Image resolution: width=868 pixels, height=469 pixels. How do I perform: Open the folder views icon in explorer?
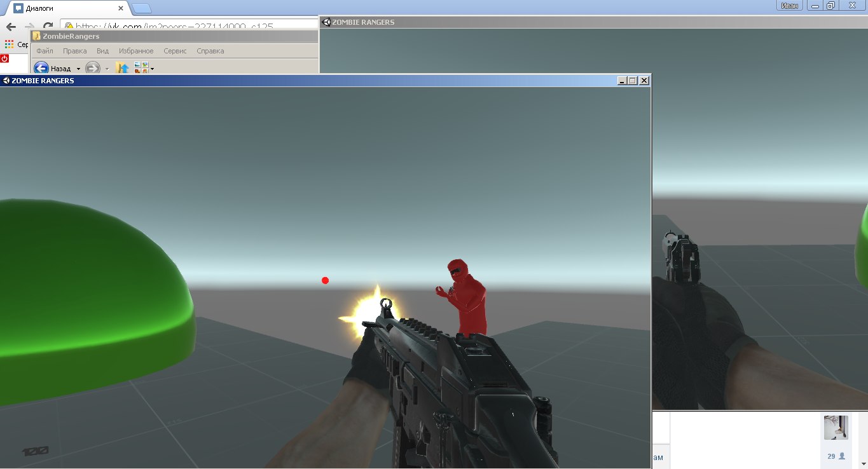pyautogui.click(x=141, y=68)
